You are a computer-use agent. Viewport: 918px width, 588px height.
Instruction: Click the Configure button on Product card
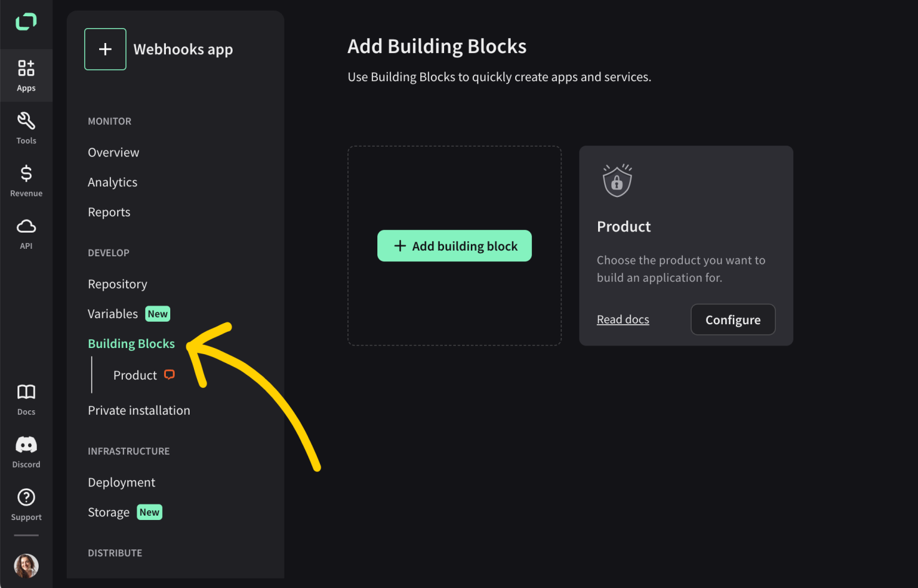733,320
